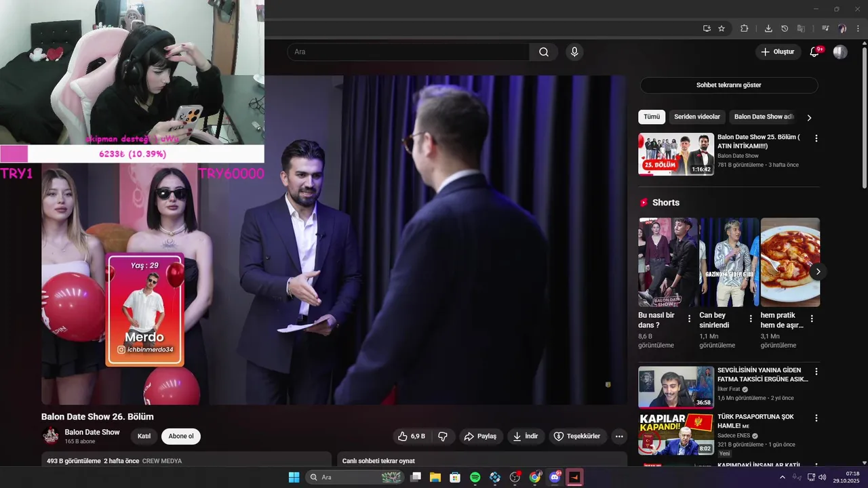Click the 'Teşekkürler' thanks button
The image size is (868, 488).
click(x=577, y=436)
